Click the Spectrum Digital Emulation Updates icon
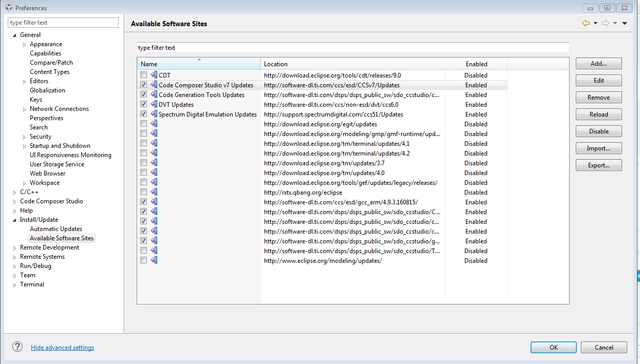640x364 pixels. point(154,114)
